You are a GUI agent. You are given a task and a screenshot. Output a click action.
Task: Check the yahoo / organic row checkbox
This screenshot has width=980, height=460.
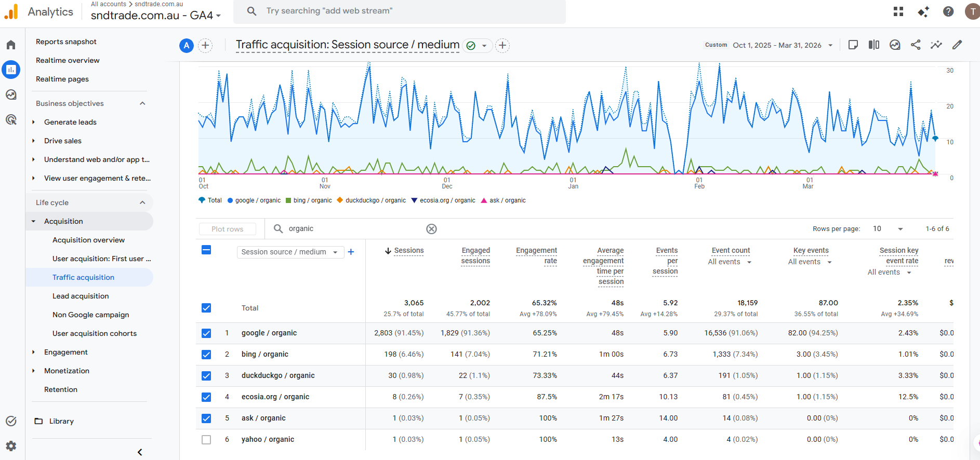click(x=206, y=440)
